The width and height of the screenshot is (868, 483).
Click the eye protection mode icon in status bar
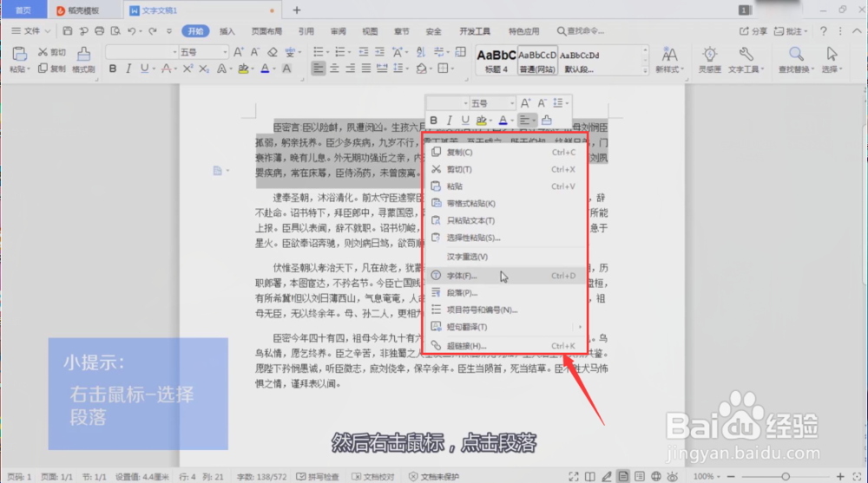673,476
